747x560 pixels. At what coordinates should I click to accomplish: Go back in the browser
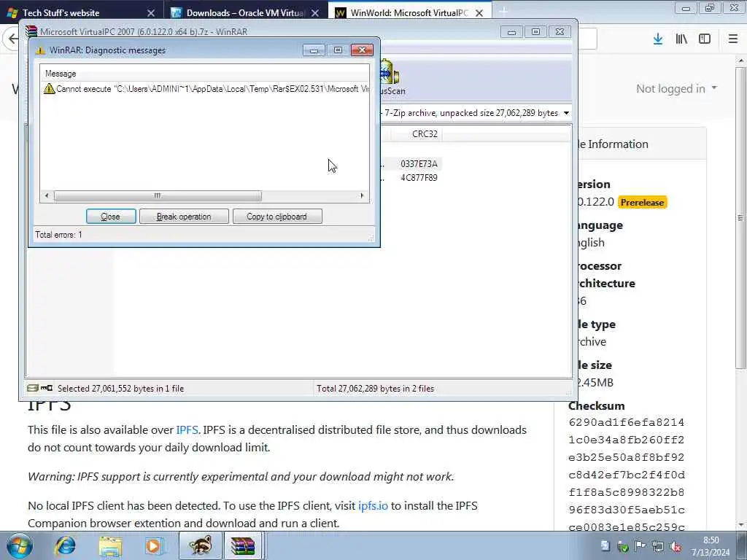coord(12,39)
